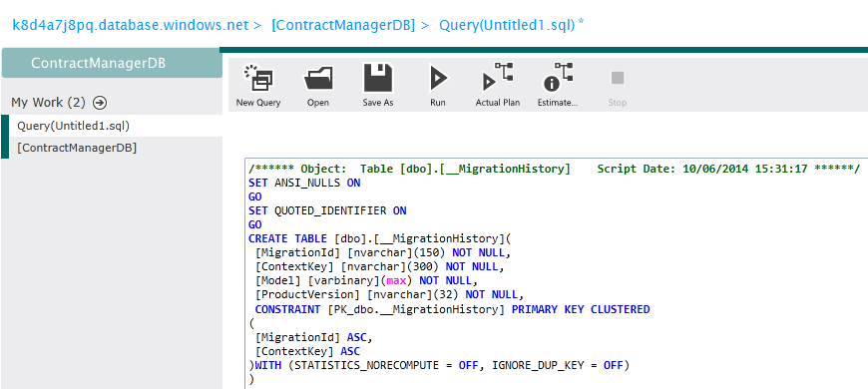This screenshot has height=389, width=868.
Task: Click the Script Date comment line
Action: coord(555,169)
